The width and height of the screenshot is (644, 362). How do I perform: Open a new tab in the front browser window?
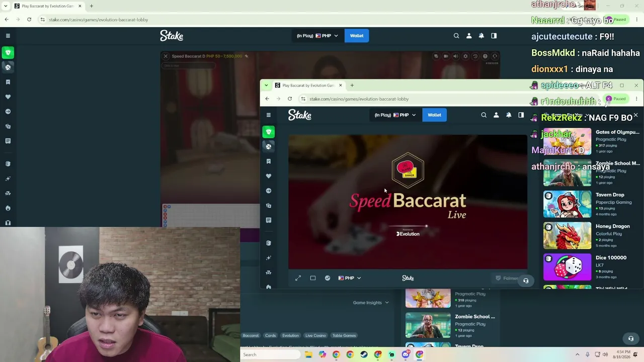[x=352, y=85]
